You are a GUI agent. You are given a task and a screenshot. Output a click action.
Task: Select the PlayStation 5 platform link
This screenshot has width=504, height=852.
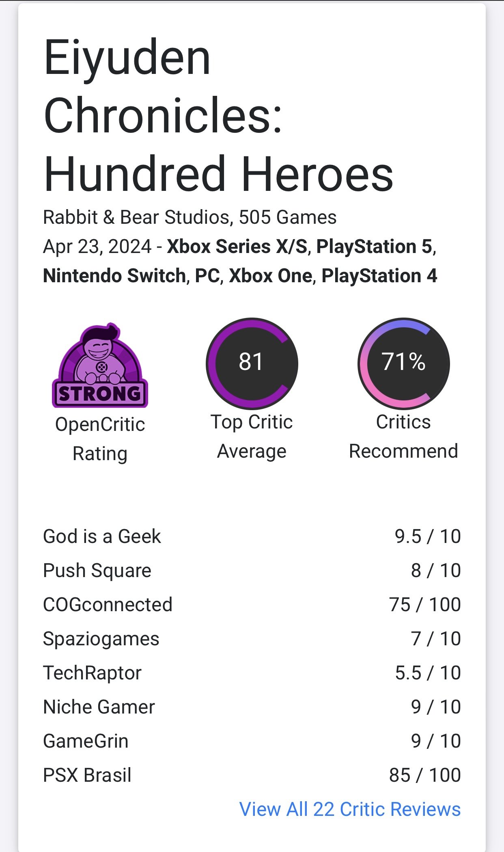[374, 247]
